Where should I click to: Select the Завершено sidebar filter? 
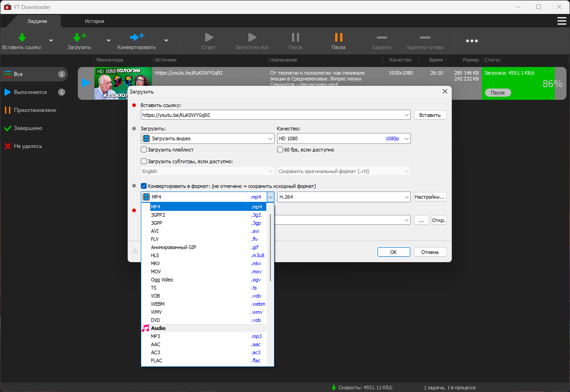pyautogui.click(x=34, y=128)
